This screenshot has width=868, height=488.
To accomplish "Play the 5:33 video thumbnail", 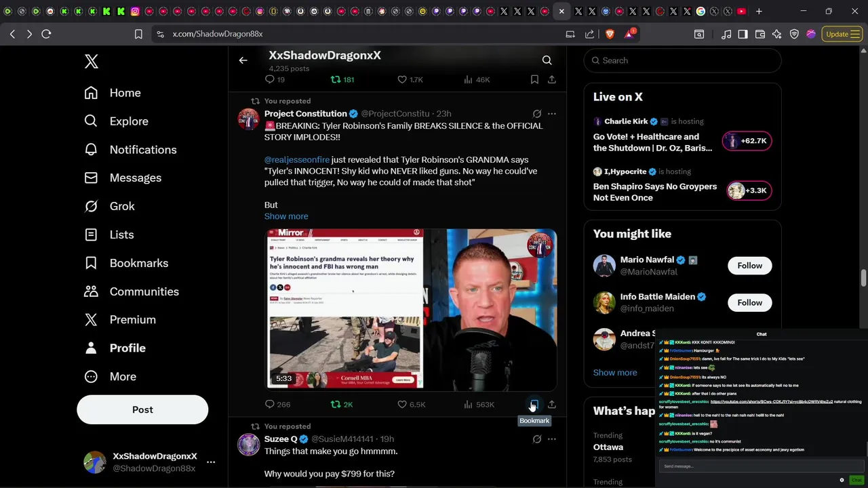I will pyautogui.click(x=411, y=310).
